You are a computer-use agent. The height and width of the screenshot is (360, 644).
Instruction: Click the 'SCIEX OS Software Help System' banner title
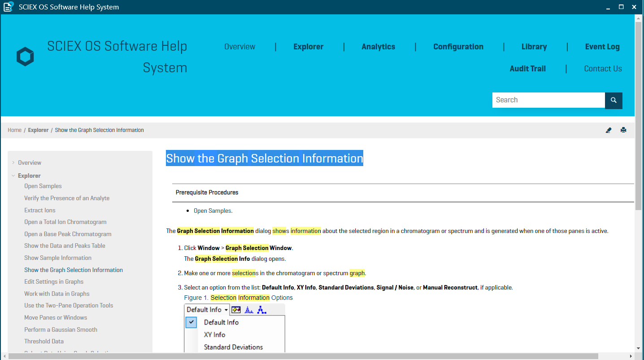(x=117, y=57)
